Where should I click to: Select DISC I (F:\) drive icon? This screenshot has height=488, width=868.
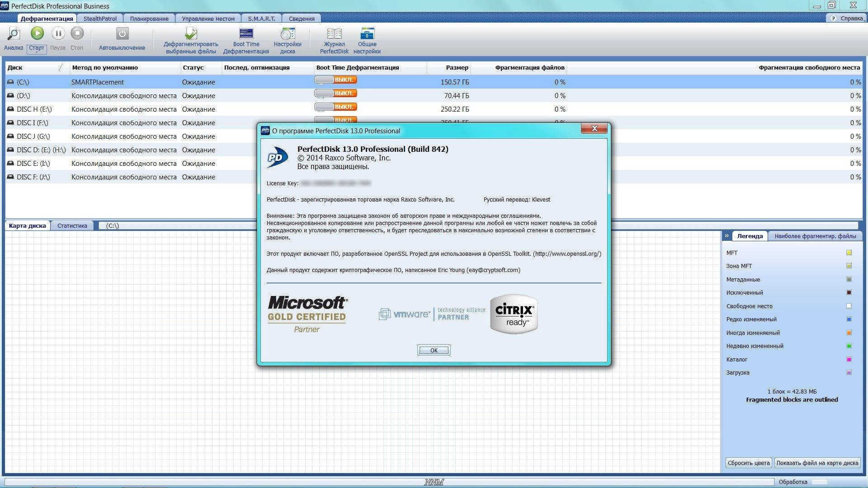[x=10, y=123]
